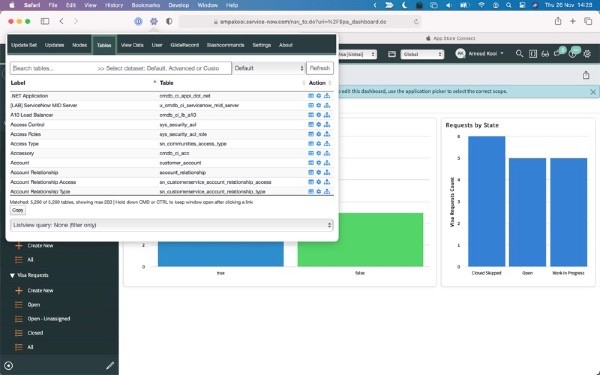This screenshot has width=600, height=375.
Task: Sort by the Table column header
Action: point(166,83)
